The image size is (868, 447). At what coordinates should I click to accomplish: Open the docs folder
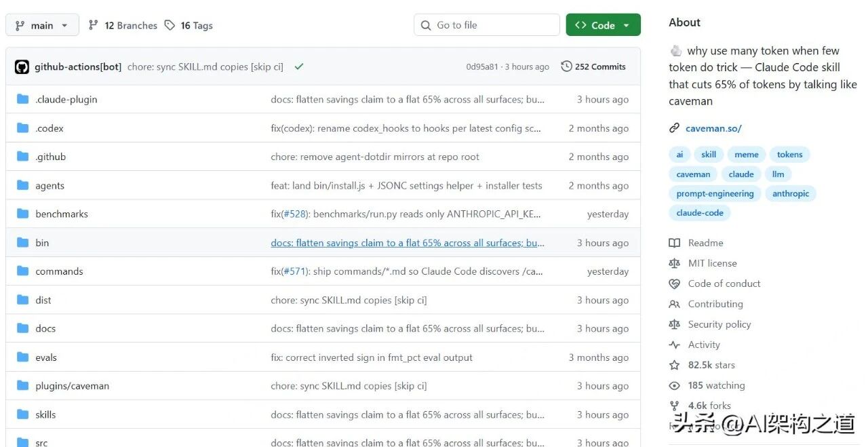point(45,328)
